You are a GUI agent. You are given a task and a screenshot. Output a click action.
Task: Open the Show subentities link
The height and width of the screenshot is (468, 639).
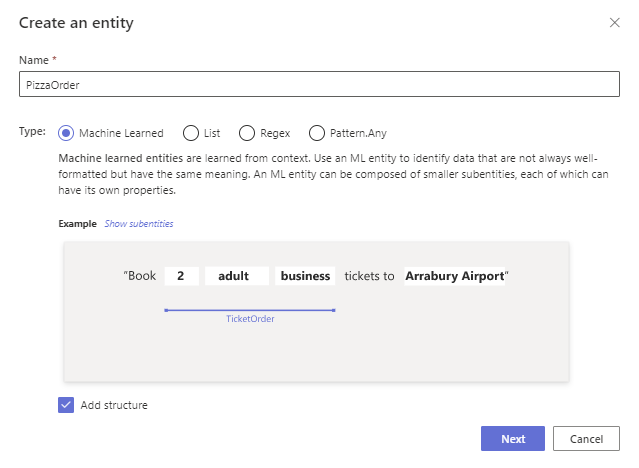tap(139, 224)
